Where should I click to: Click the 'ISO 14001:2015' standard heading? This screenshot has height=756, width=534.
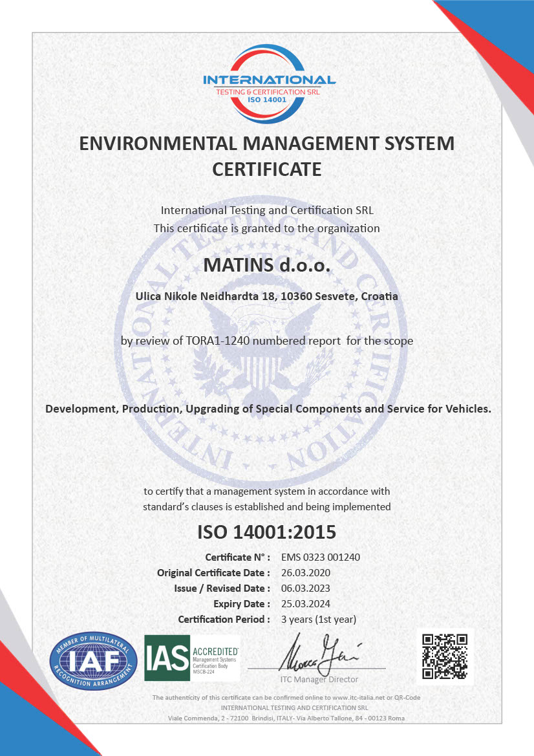pyautogui.click(x=266, y=532)
